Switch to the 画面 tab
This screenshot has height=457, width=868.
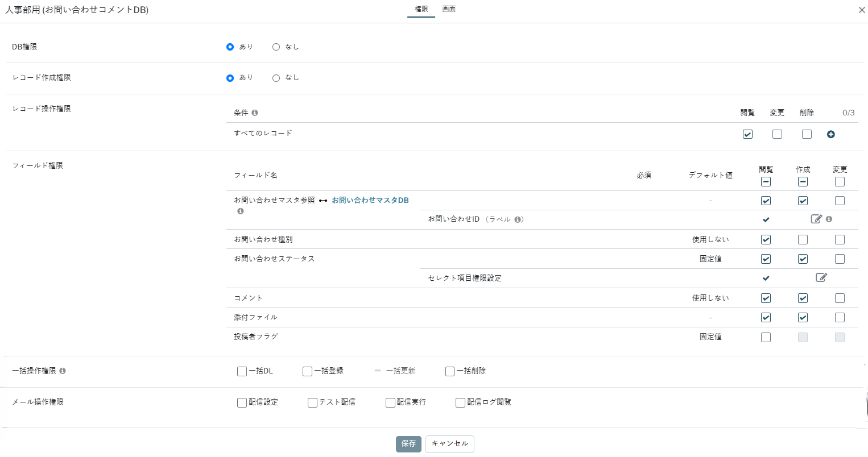[449, 9]
